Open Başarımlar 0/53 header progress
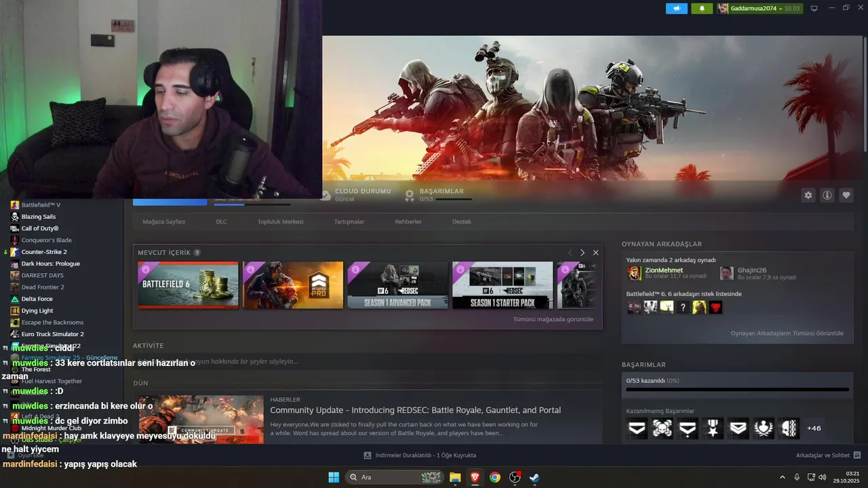Screen dimensions: 868x488 tap(438, 195)
